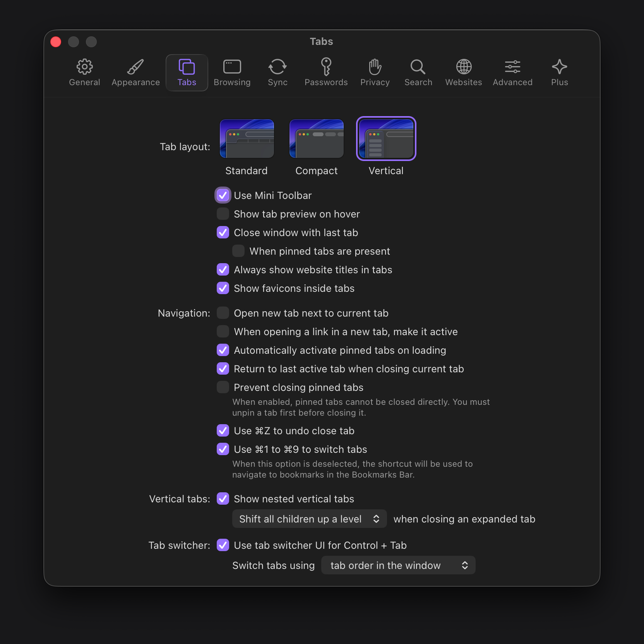Open Appearance settings paintbrush icon
Viewport: 644px width, 644px height.
pos(135,67)
